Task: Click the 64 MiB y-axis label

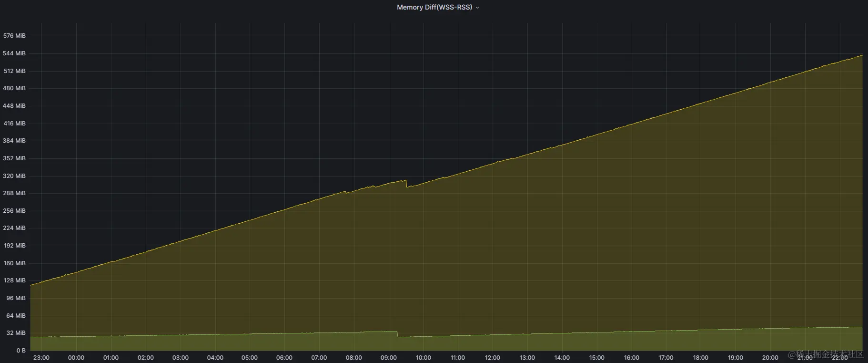Action: (x=16, y=316)
